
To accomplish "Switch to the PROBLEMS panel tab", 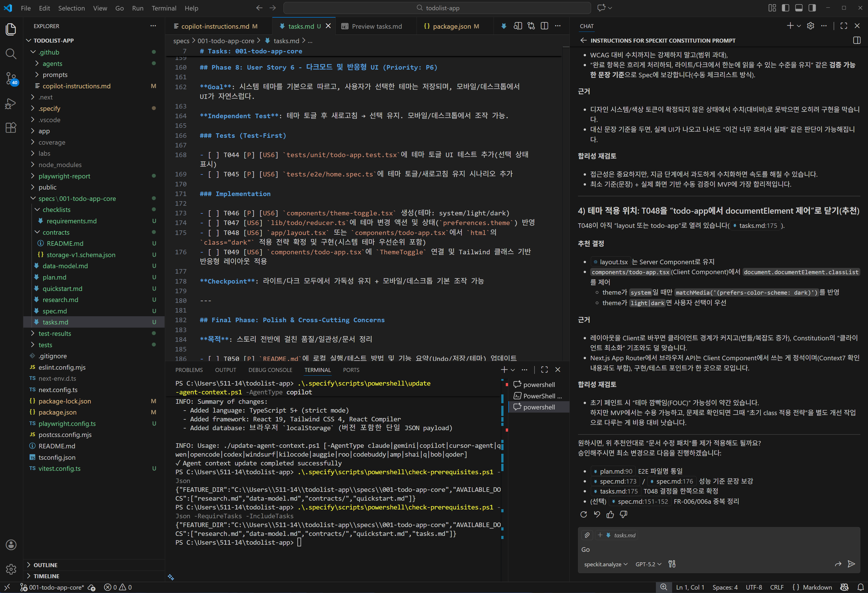I will pos(189,370).
